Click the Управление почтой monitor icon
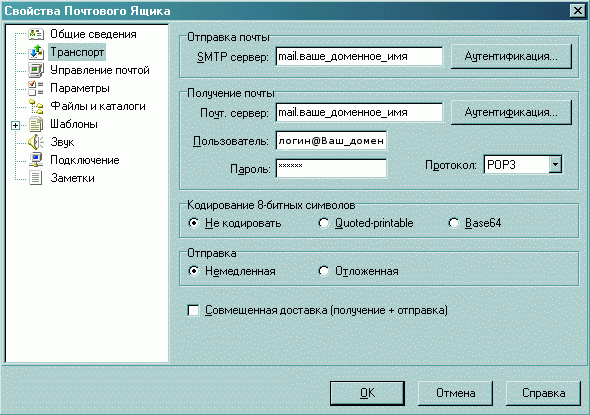 click(x=36, y=70)
